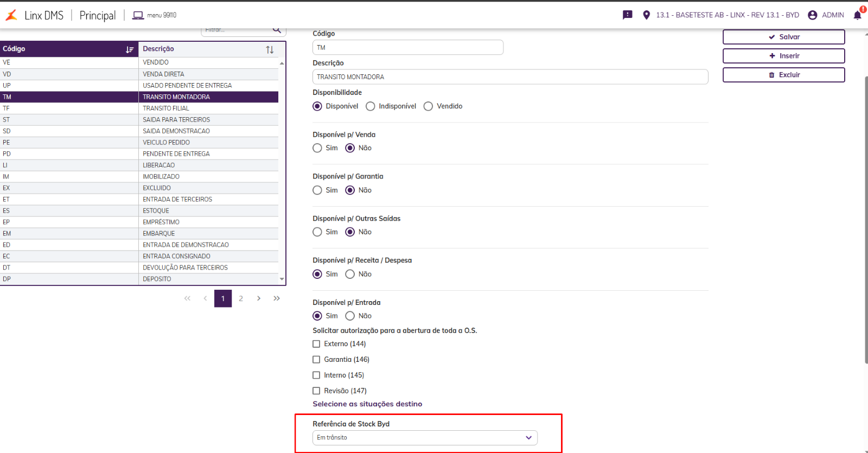Jump to the last page of results

[277, 298]
